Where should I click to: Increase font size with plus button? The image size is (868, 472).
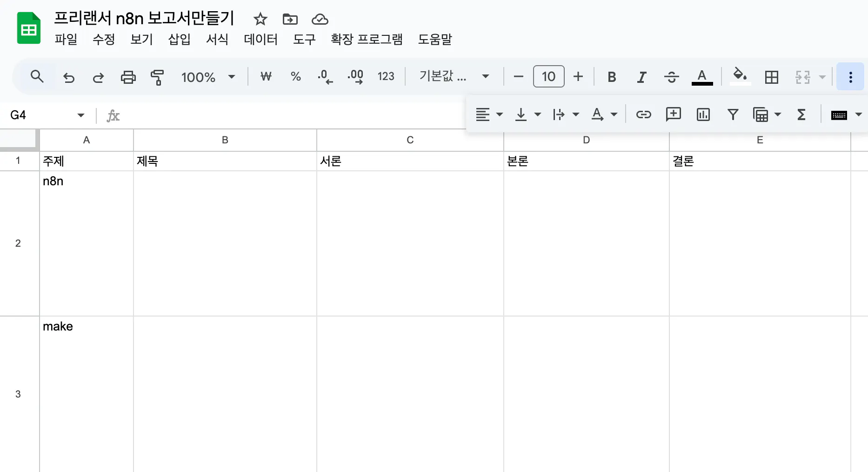[x=578, y=76]
